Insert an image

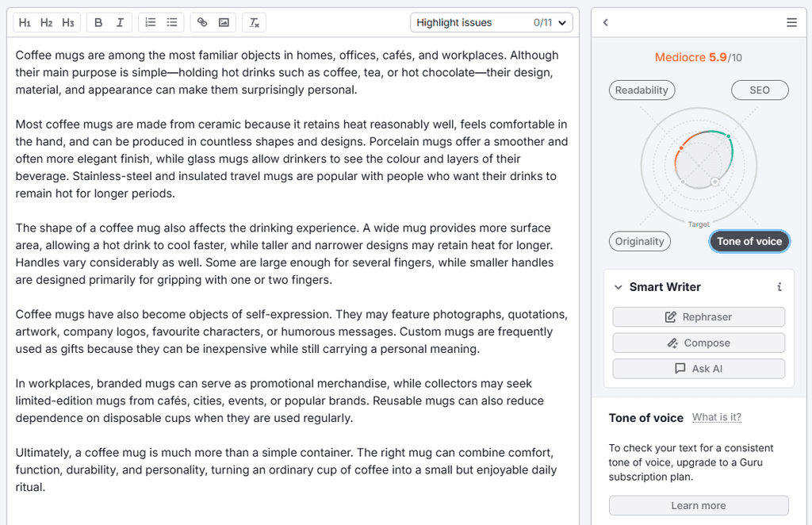(224, 23)
